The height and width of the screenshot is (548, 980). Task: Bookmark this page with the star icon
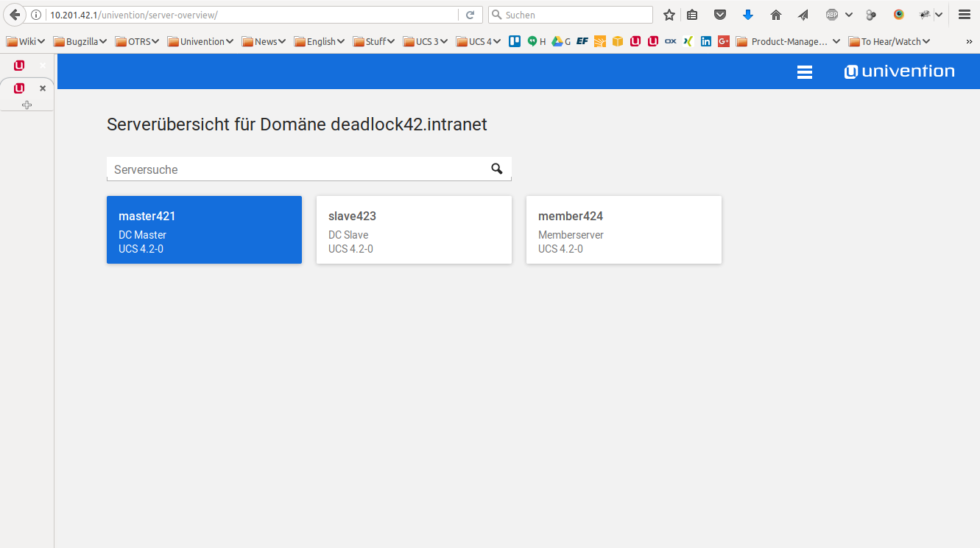pyautogui.click(x=669, y=15)
